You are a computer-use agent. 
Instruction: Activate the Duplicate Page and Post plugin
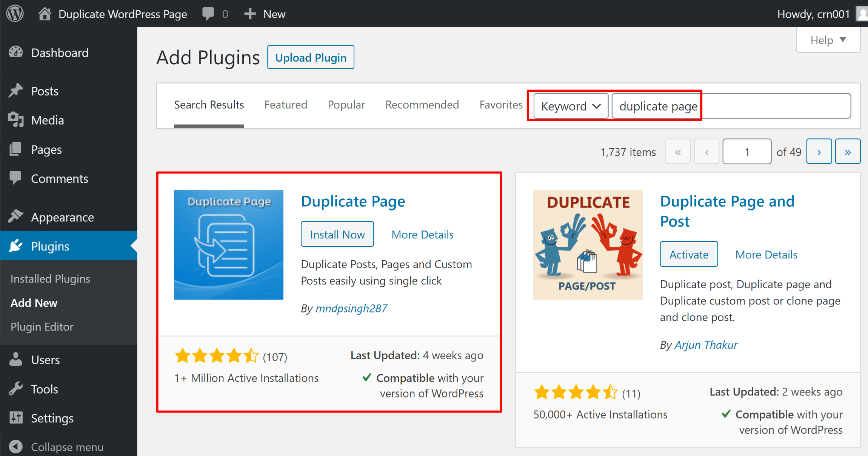tap(688, 254)
